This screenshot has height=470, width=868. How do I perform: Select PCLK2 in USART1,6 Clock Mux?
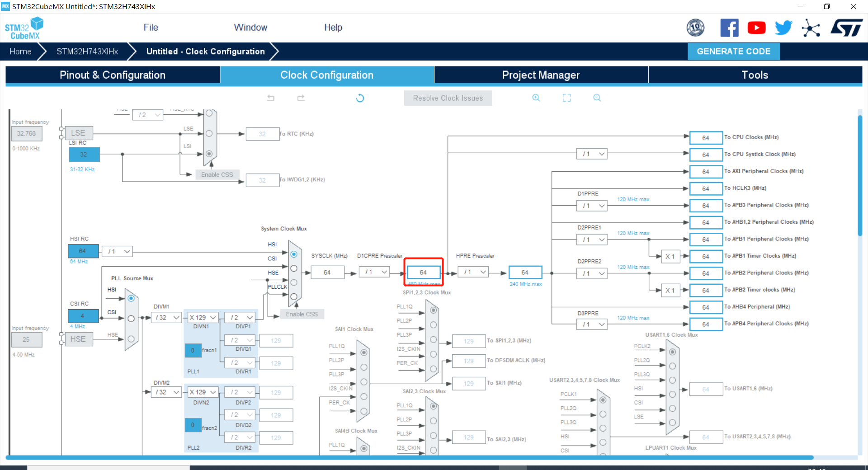tap(673, 352)
